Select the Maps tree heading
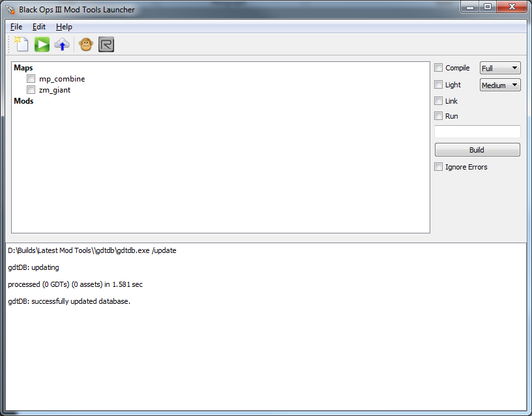 tap(23, 68)
